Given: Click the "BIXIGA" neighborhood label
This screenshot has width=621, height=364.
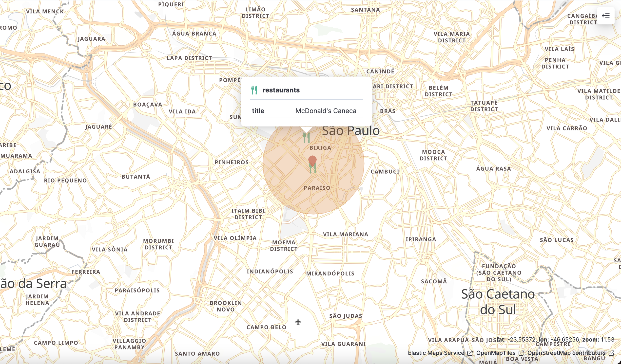Looking at the screenshot, I should pos(320,148).
